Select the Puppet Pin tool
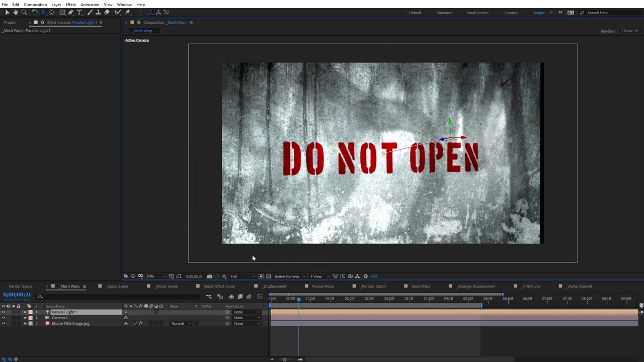 pyautogui.click(x=127, y=12)
